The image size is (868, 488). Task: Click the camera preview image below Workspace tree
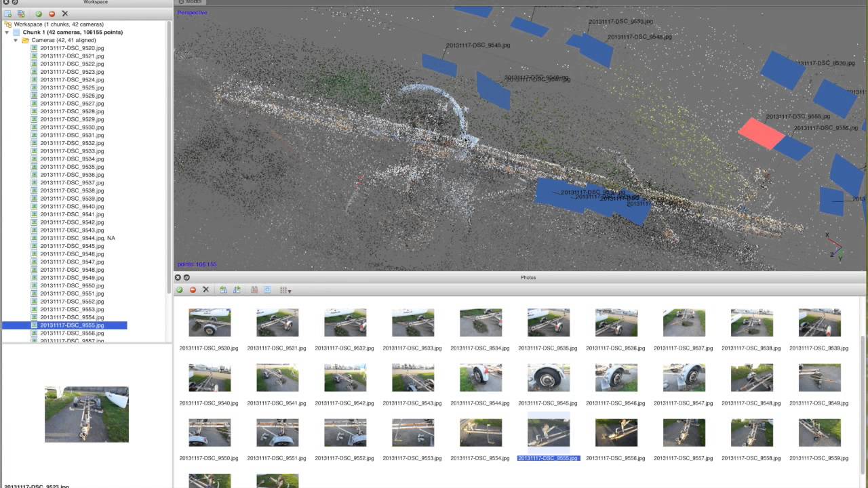[x=87, y=414]
